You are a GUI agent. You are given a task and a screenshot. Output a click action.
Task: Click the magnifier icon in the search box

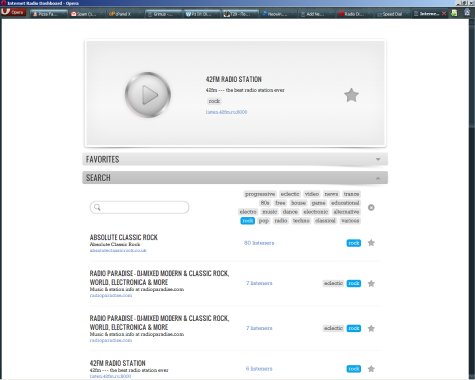(97, 207)
